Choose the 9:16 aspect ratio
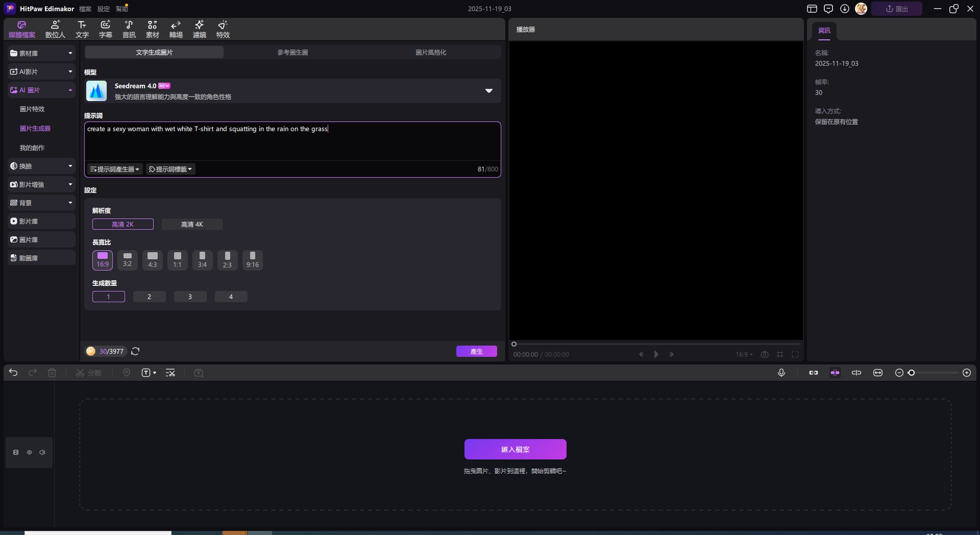 pos(252,260)
